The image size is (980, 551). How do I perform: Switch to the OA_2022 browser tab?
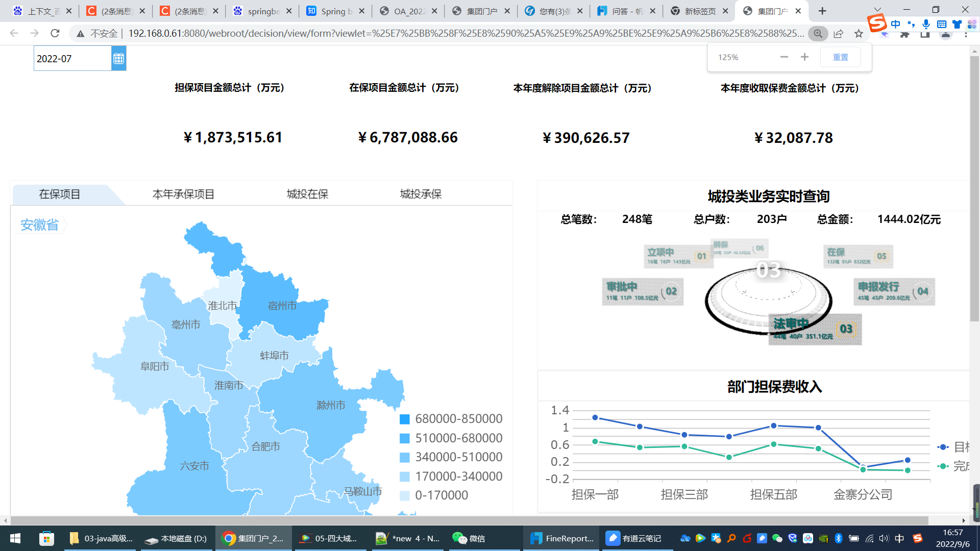tap(408, 11)
